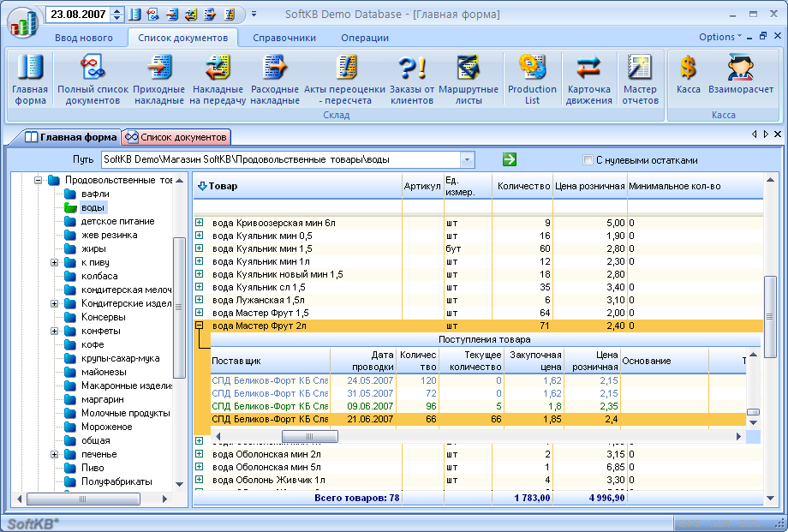Click the Всего товаров: 78 footer total
Screen dimensions: 788x532
pos(357,498)
